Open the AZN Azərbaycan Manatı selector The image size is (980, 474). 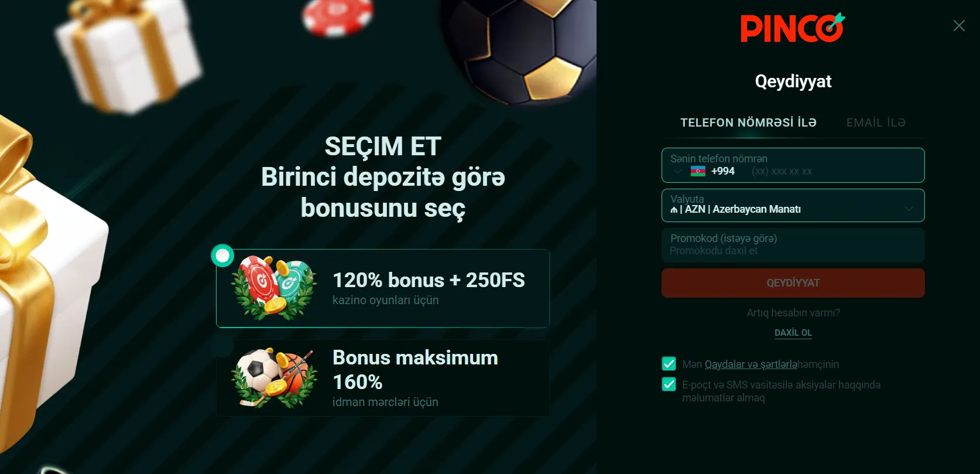(x=793, y=205)
